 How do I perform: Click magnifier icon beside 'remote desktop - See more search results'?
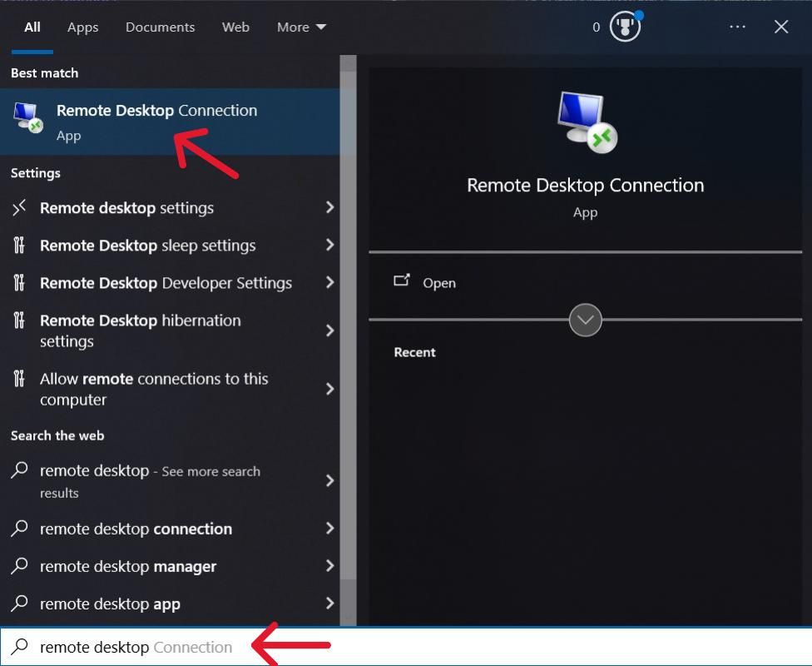20,470
